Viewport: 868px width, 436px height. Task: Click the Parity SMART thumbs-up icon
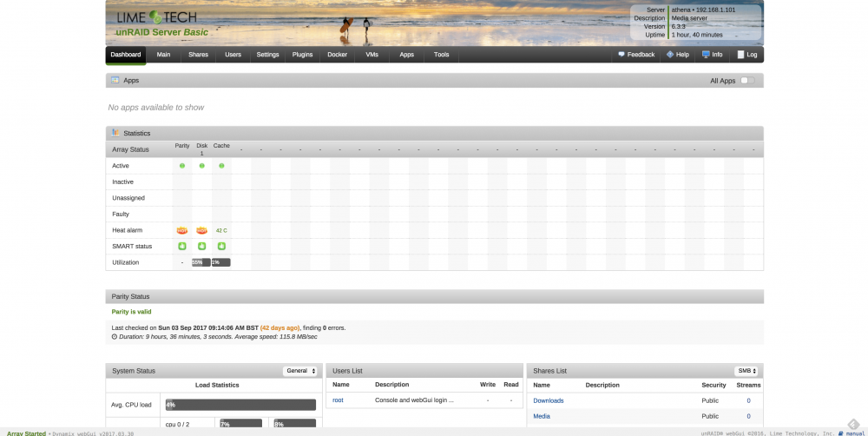click(182, 246)
